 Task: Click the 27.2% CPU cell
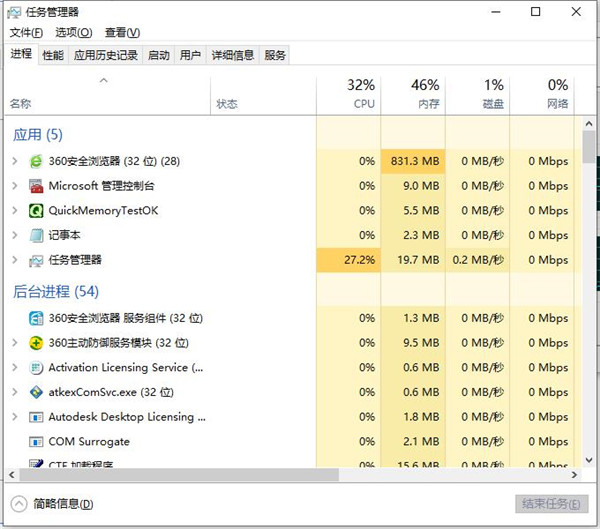click(349, 260)
